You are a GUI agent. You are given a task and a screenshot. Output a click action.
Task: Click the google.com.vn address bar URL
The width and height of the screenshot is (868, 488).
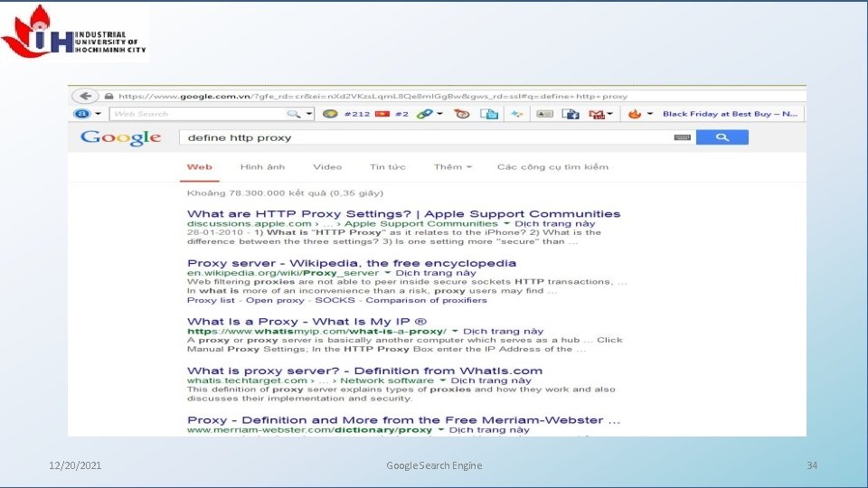click(x=373, y=97)
